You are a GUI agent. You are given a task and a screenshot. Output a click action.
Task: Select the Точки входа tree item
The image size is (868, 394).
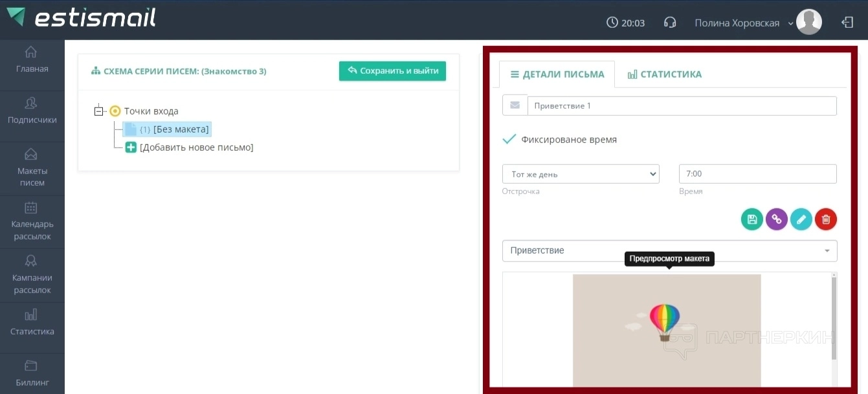[x=151, y=111]
